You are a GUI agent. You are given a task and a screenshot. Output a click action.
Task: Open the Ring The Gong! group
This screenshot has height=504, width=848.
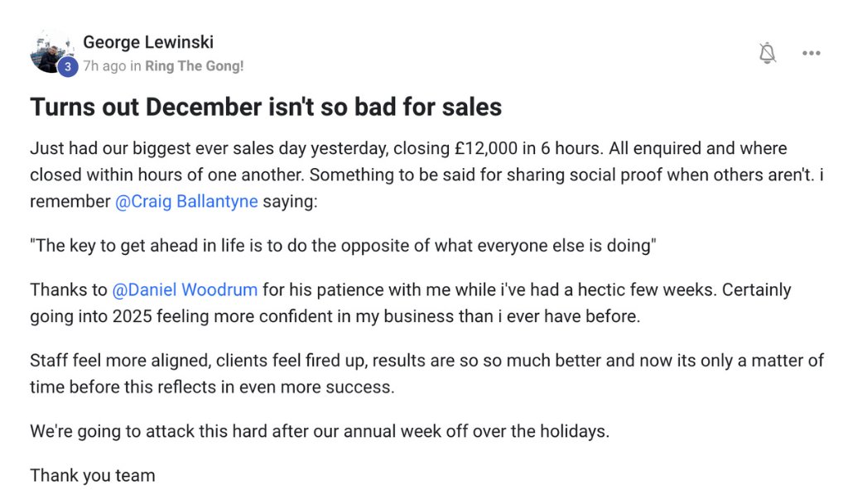point(191,65)
